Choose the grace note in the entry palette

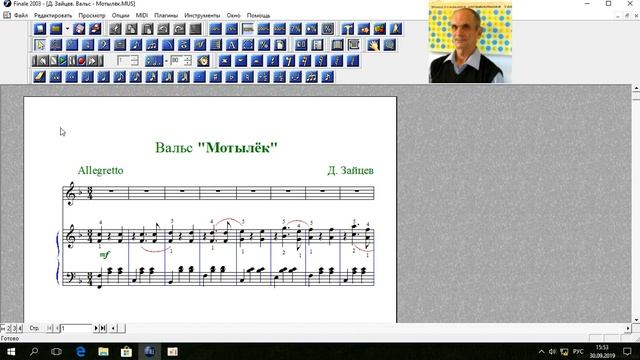pos(327,76)
